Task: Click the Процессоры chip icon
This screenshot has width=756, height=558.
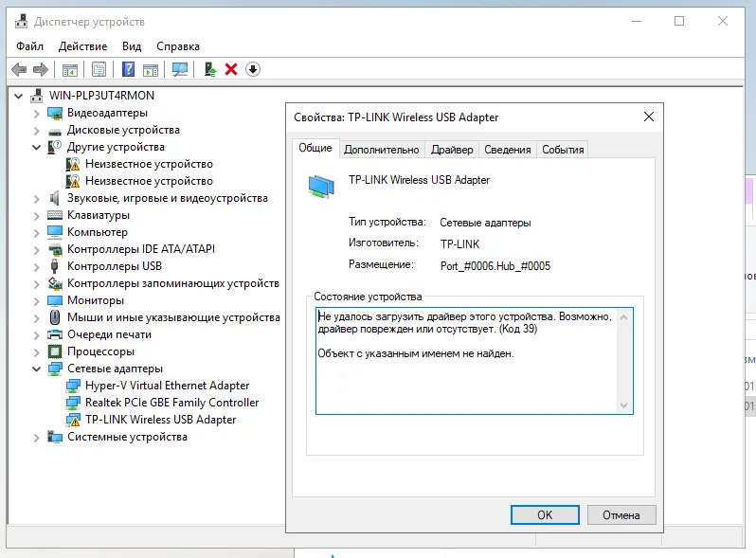Action: (55, 351)
